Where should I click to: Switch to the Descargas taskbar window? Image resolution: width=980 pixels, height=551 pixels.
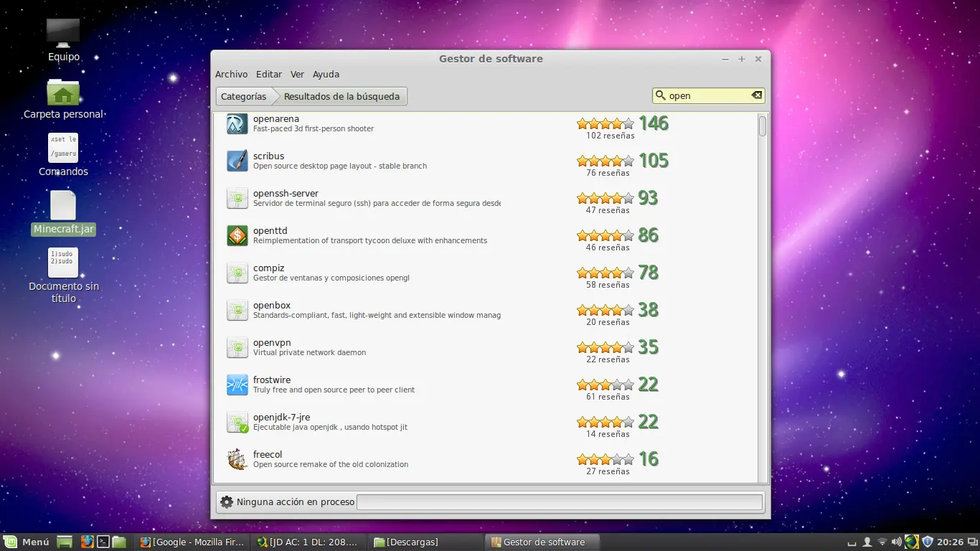click(x=425, y=542)
